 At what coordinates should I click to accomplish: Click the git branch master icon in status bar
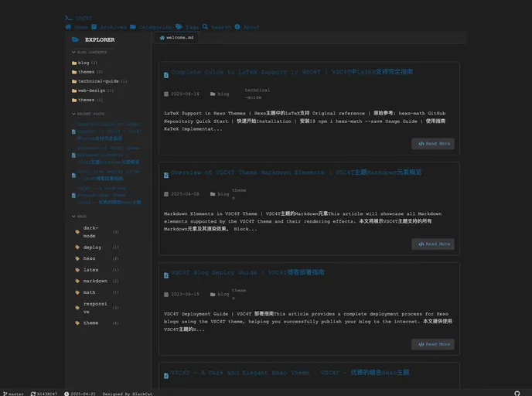(x=5, y=394)
